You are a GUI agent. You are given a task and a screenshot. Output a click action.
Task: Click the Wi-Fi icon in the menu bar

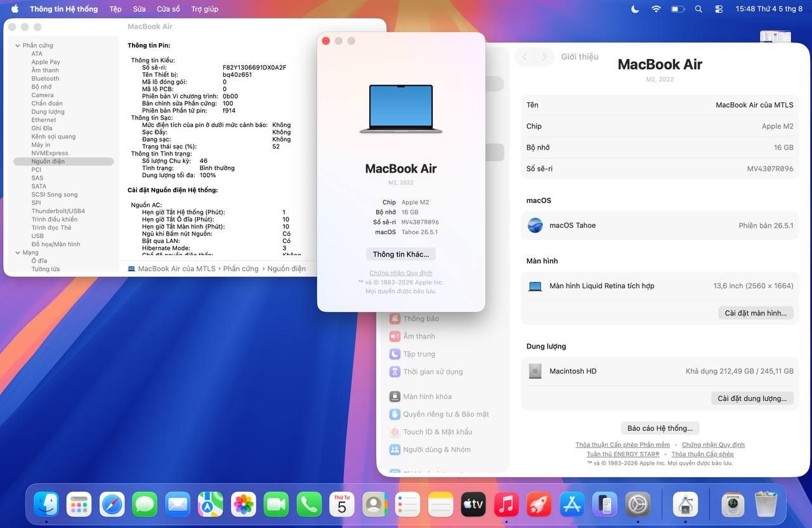click(x=656, y=9)
